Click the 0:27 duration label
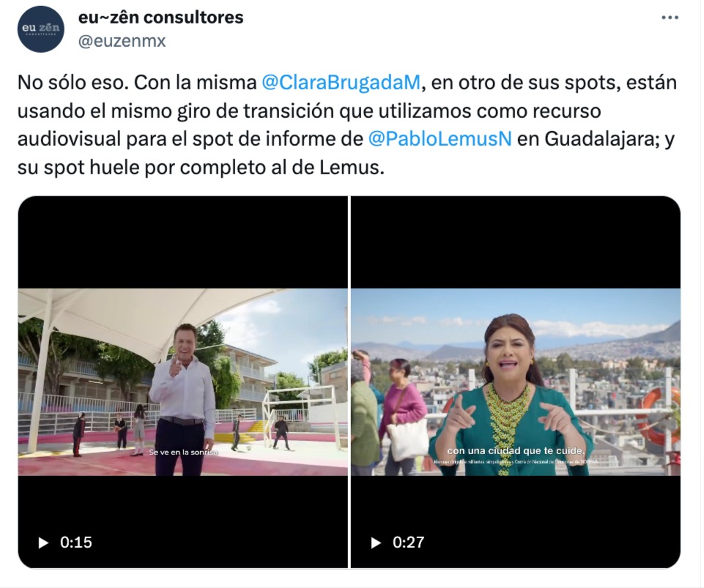The width and height of the screenshot is (704, 588). (408, 543)
